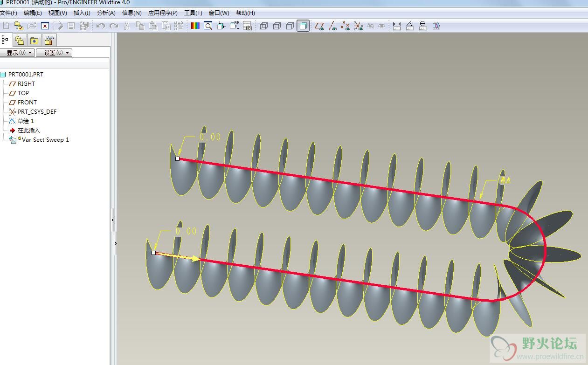The height and width of the screenshot is (365, 588).
Task: Click the selection list table icon
Action: (x=247, y=26)
